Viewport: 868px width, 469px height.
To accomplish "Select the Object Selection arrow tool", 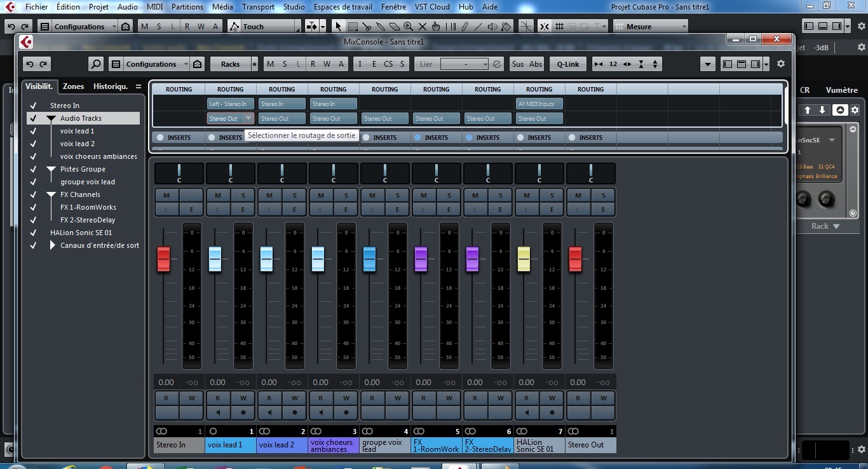I will tap(338, 27).
